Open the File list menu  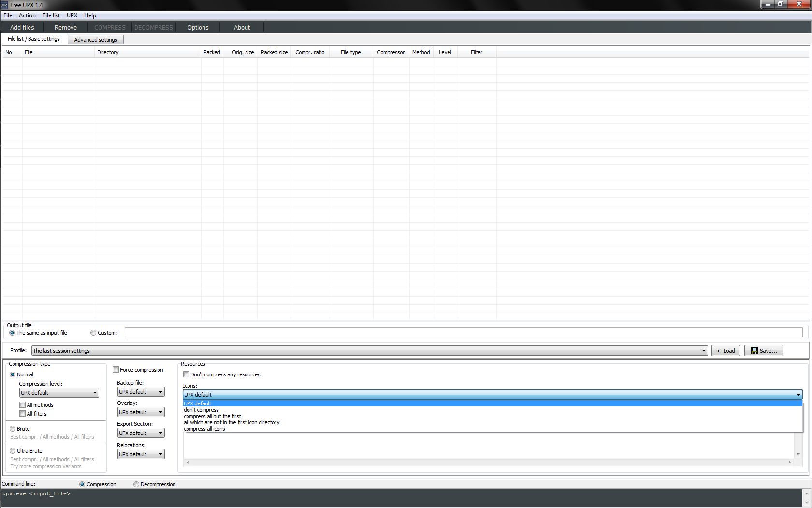tap(51, 15)
